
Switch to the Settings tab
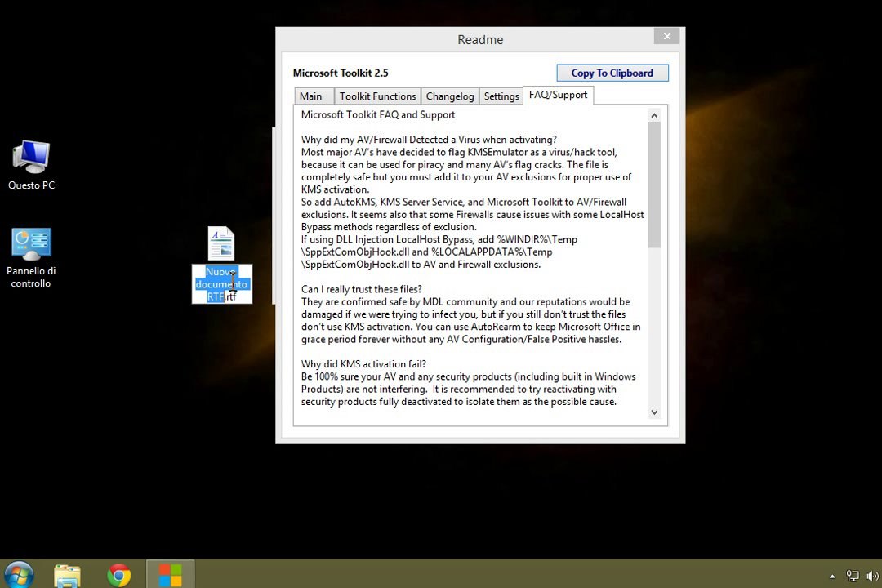(501, 96)
